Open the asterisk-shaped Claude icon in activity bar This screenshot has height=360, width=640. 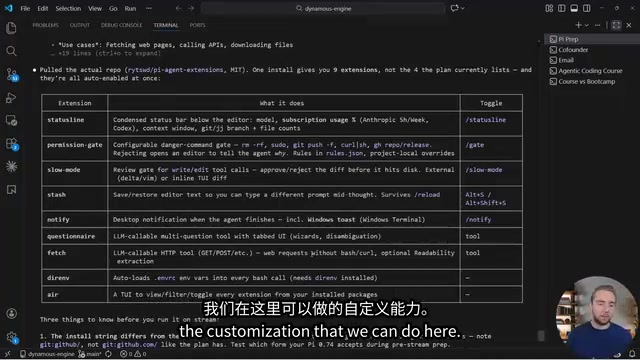pyautogui.click(x=11, y=167)
